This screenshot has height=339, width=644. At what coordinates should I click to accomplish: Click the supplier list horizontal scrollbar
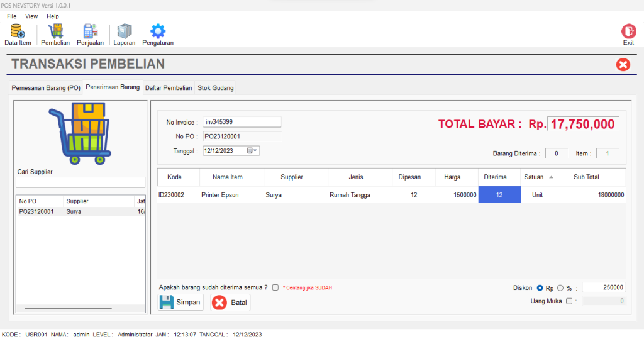68,308
